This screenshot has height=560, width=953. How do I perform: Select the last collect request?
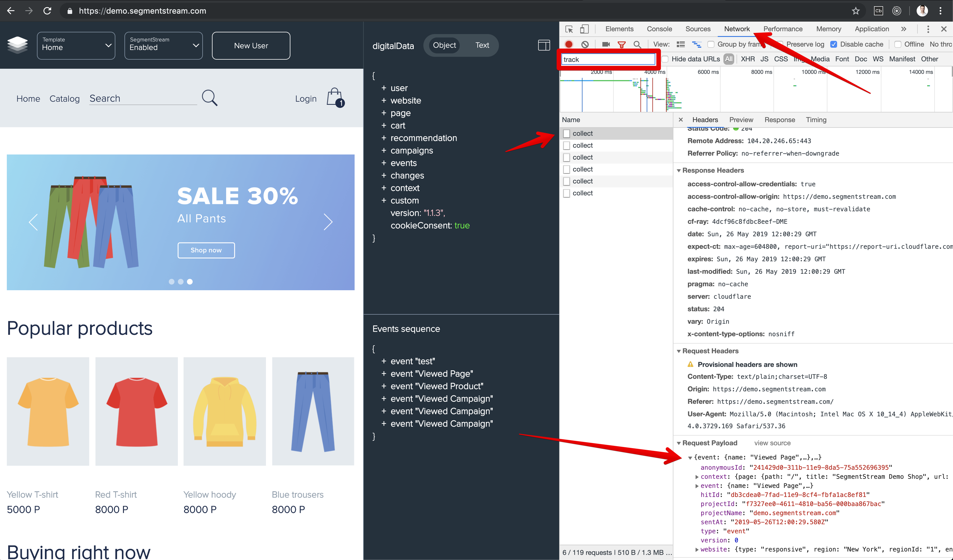pyautogui.click(x=616, y=193)
